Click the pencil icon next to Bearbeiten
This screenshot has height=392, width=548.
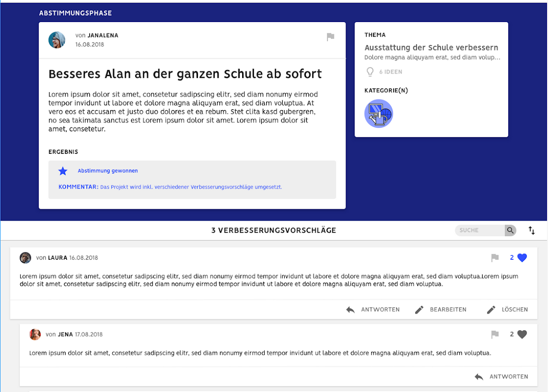[x=419, y=310]
